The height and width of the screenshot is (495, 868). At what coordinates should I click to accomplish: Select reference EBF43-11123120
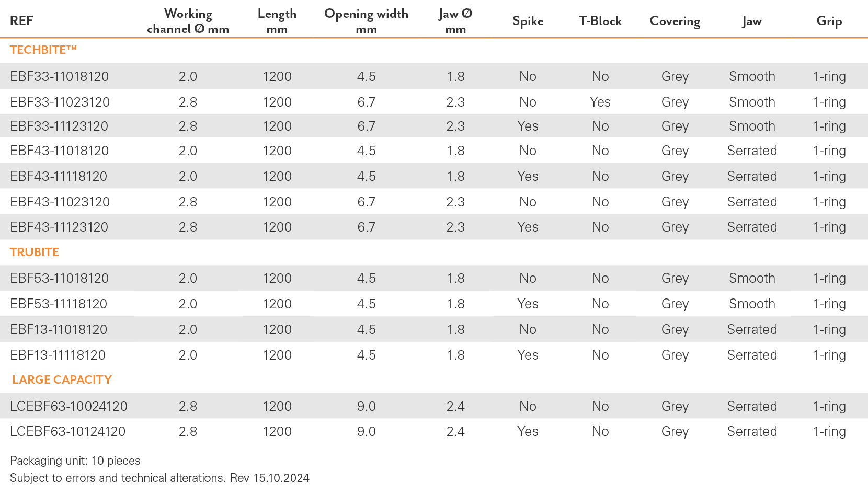tap(59, 227)
